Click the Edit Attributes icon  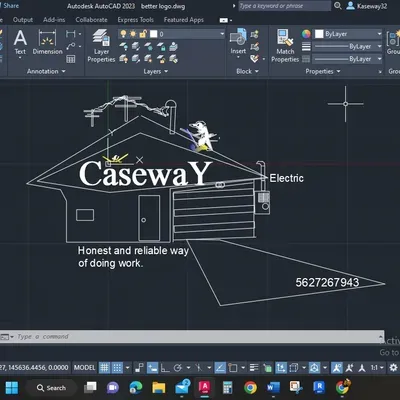tap(255, 59)
